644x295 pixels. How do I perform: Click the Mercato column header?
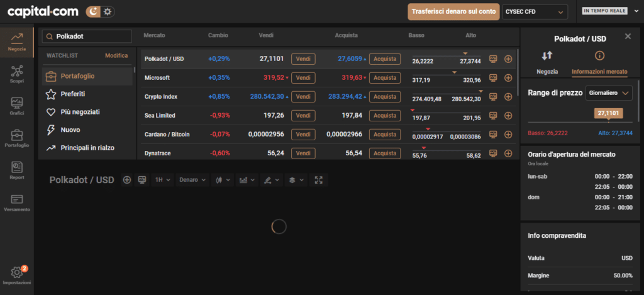(155, 35)
